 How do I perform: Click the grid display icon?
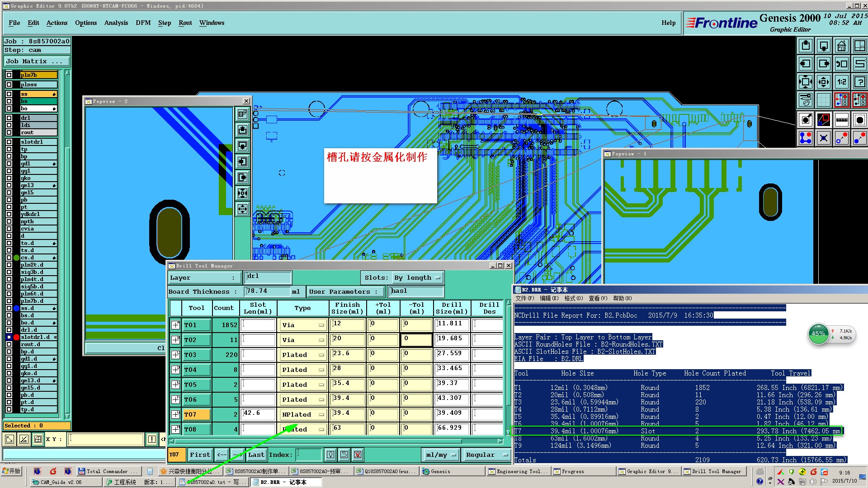823,100
